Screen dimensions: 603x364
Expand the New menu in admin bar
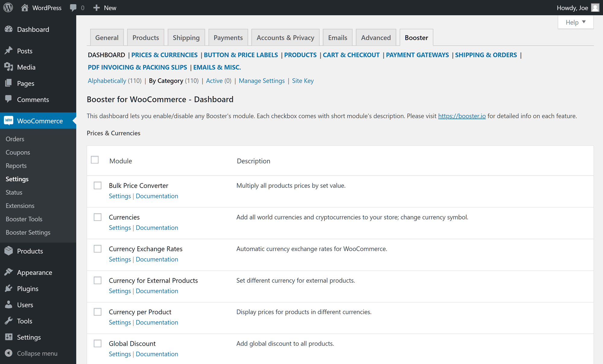pos(105,8)
